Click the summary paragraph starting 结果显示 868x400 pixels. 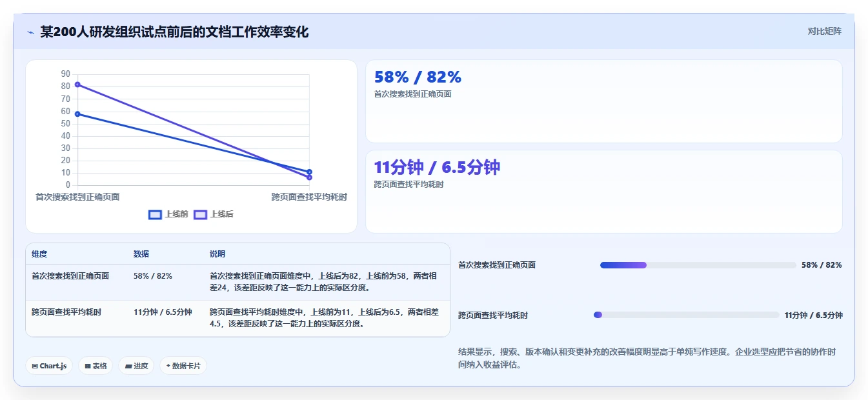click(647, 358)
